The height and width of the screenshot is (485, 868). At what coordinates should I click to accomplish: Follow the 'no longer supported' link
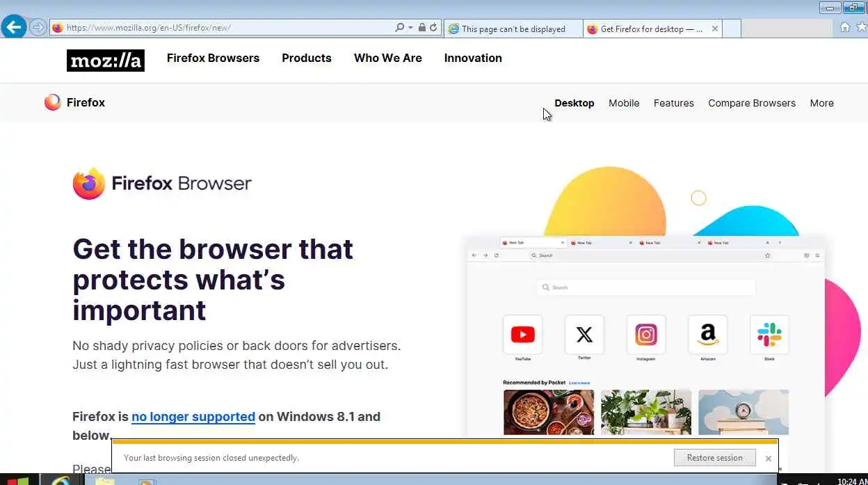click(x=193, y=417)
